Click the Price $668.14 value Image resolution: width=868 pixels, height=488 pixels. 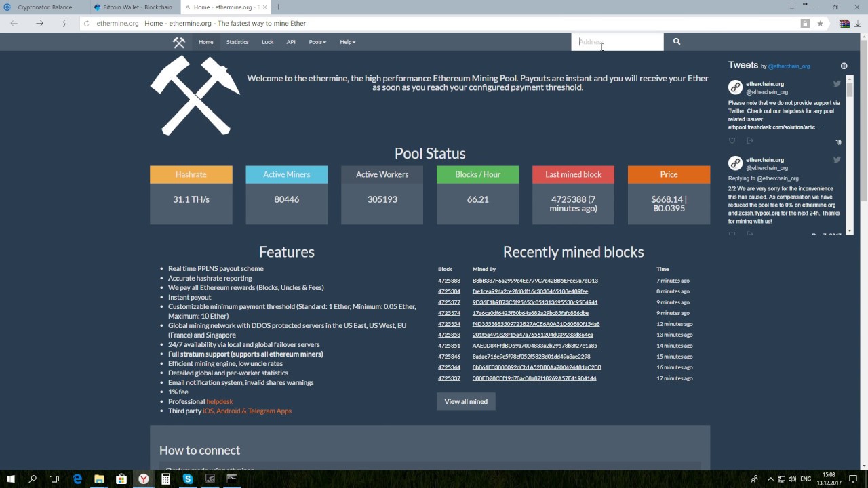point(669,204)
